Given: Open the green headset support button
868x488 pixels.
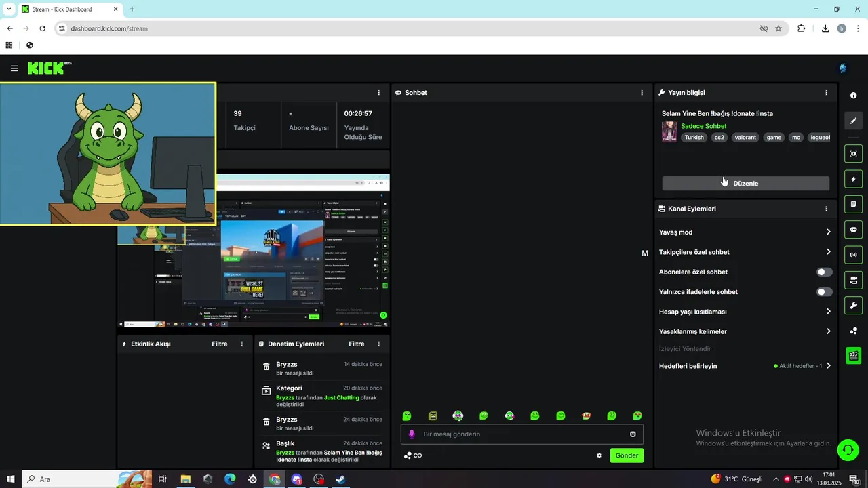Looking at the screenshot, I should (x=848, y=449).
